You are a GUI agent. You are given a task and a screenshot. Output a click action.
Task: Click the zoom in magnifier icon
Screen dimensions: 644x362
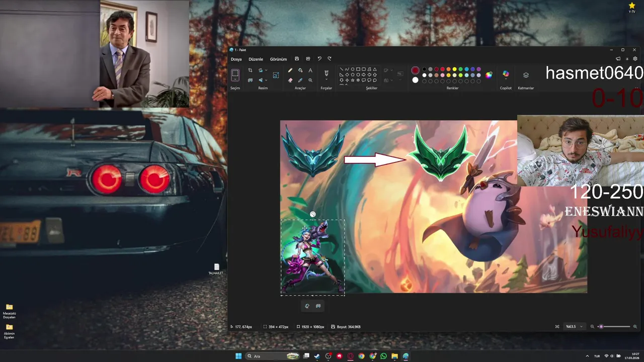[x=635, y=327]
